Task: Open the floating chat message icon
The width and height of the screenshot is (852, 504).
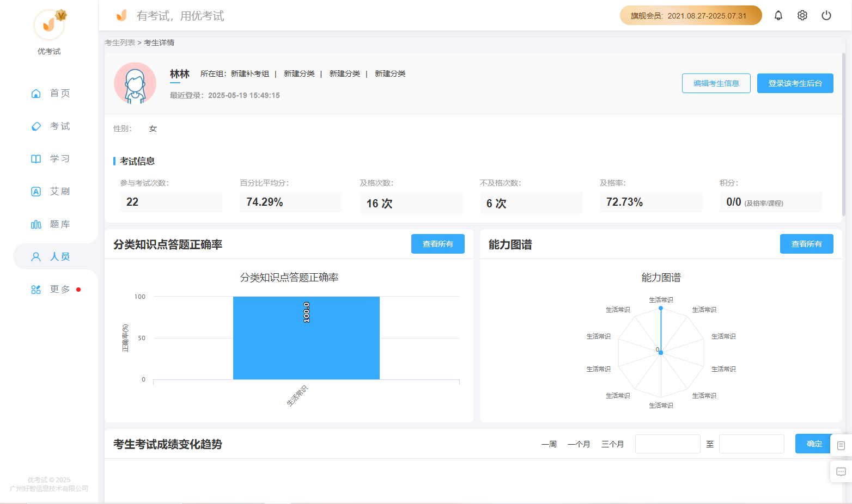Action: click(x=841, y=472)
